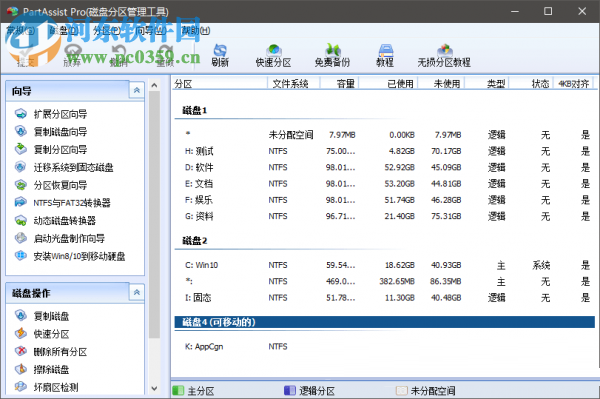Select partition G: 资料

(x=385, y=216)
